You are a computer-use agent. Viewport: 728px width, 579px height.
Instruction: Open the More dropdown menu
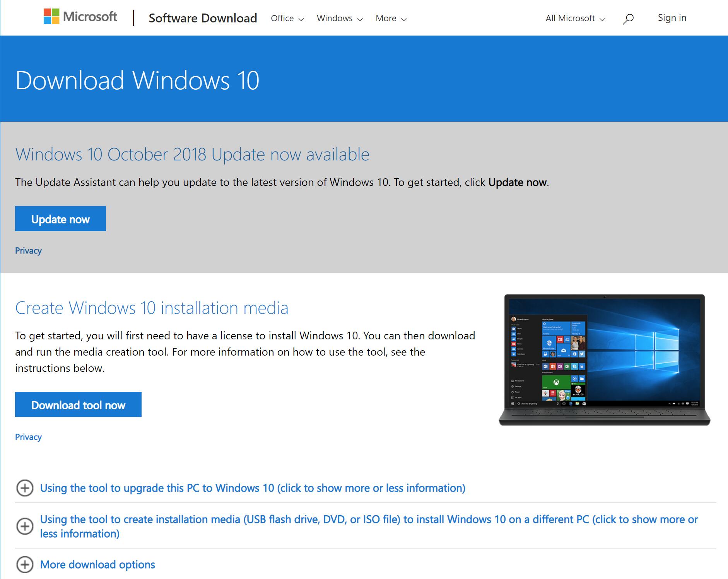391,18
